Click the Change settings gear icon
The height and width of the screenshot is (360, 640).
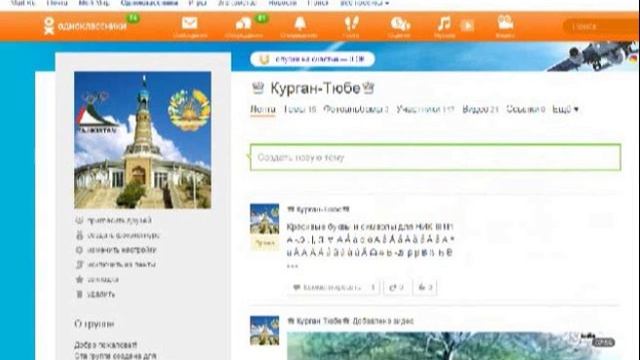tap(79, 250)
